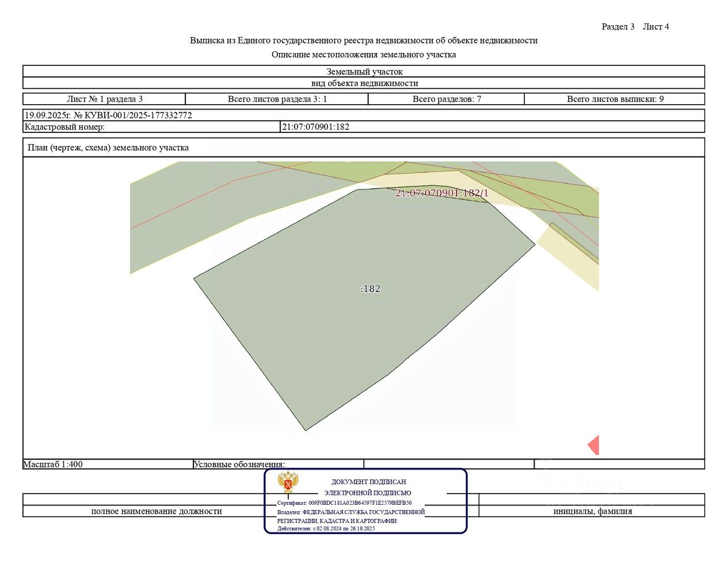Screen dimensions: 728x563
Task: Click the 'Всего листов выписки: 9' cell
Action: 615,99
